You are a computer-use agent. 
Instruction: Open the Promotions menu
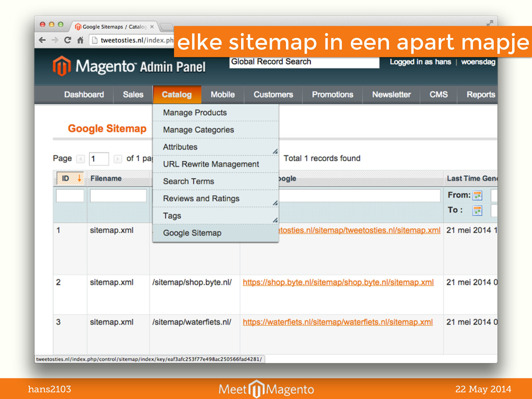click(x=332, y=94)
